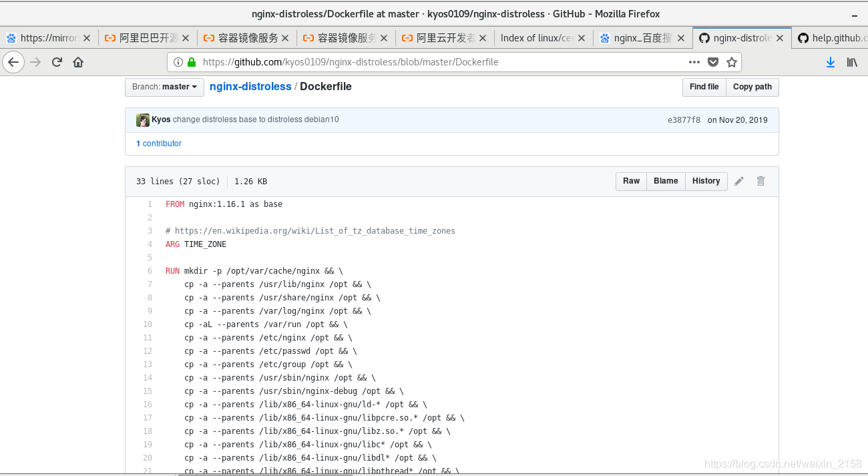This screenshot has height=476, width=868.
Task: Click FROM nginx:1.16.1 as base line
Action: pos(224,204)
